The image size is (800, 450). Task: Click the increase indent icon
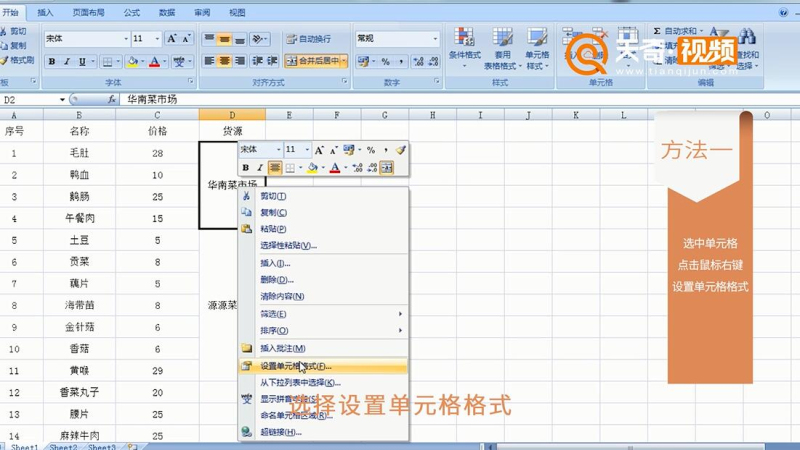pyautogui.click(x=272, y=61)
